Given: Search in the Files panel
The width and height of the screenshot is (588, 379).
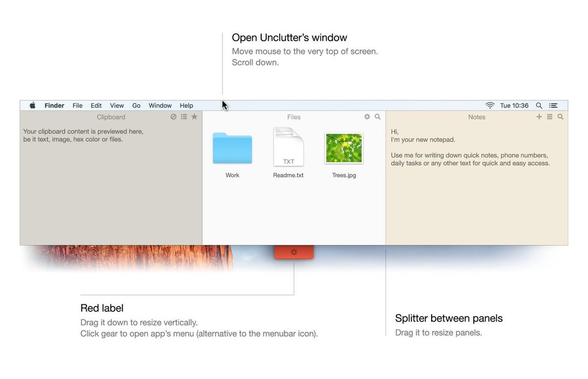Looking at the screenshot, I should [x=378, y=117].
